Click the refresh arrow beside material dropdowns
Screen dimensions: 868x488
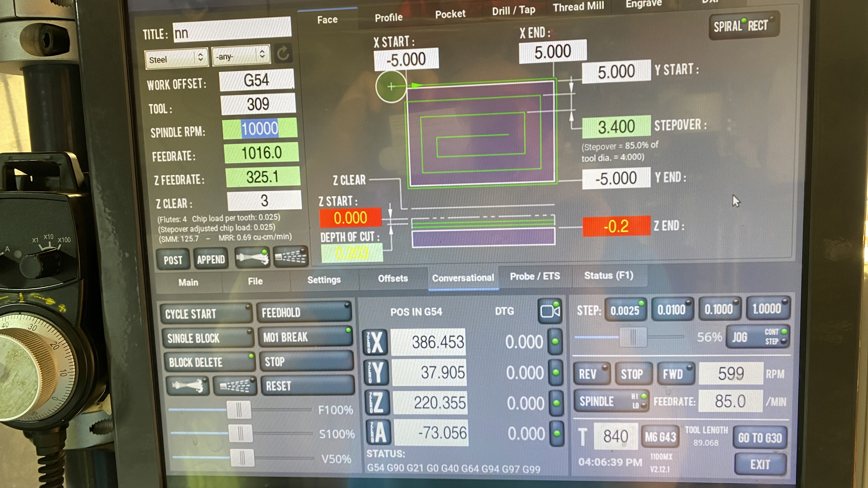[x=283, y=53]
